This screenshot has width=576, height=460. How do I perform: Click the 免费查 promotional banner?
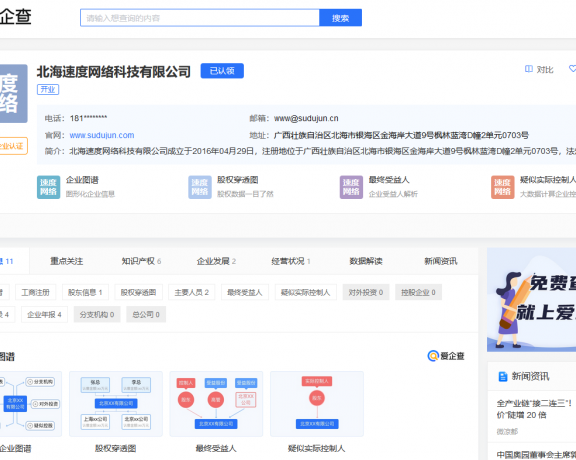coord(532,300)
